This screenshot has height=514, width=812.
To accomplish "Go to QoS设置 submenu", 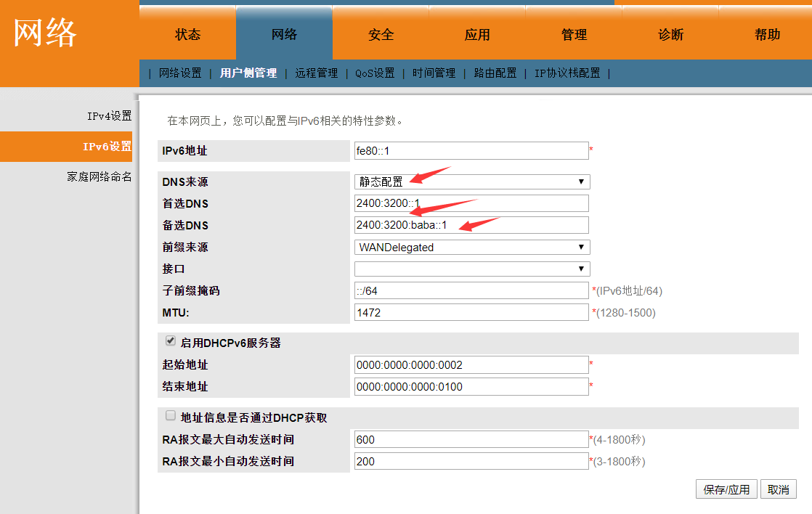I will [375, 73].
